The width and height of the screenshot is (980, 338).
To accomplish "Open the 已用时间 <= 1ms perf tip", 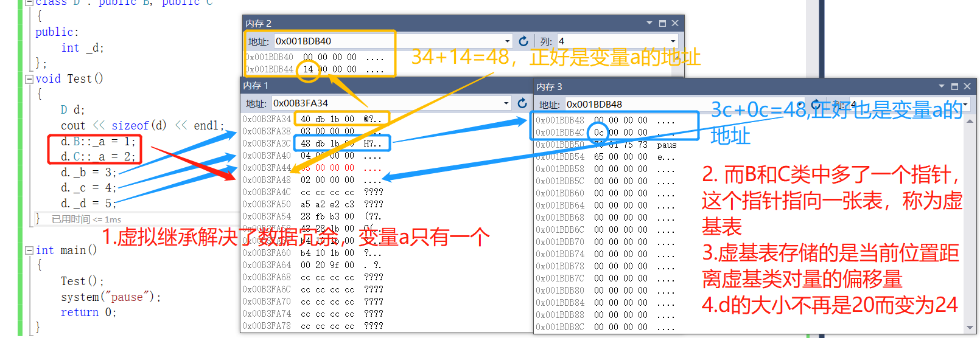I will click(86, 219).
